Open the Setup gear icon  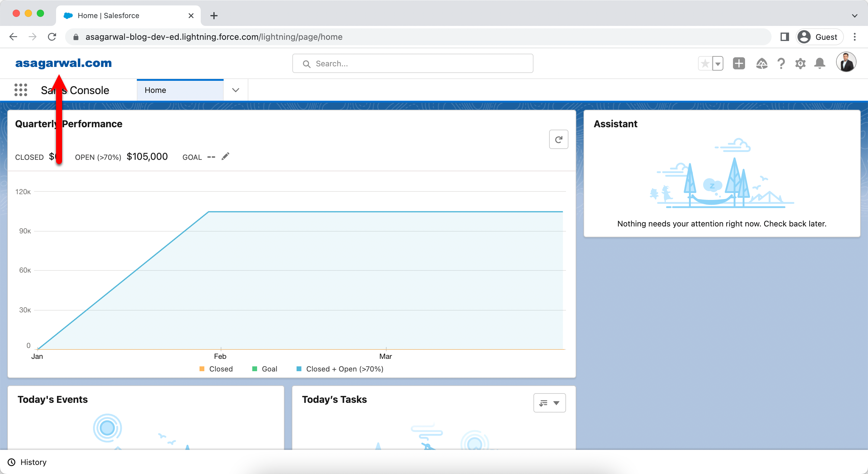800,63
